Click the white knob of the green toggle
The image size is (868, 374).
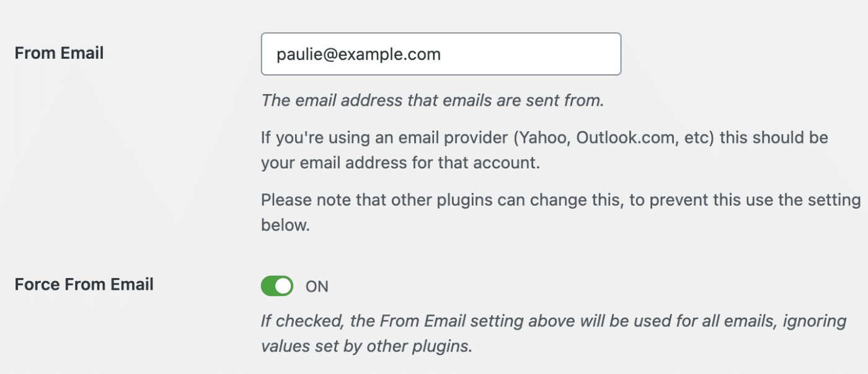pyautogui.click(x=283, y=286)
